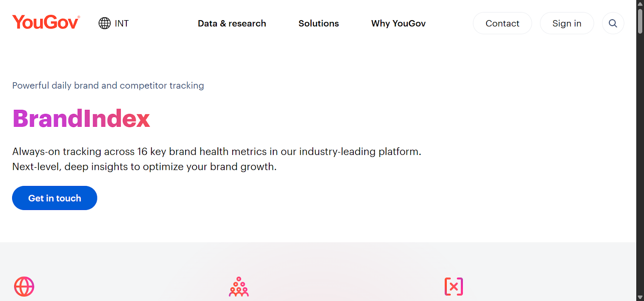Open the Sign in page
The height and width of the screenshot is (301, 644).
[567, 23]
